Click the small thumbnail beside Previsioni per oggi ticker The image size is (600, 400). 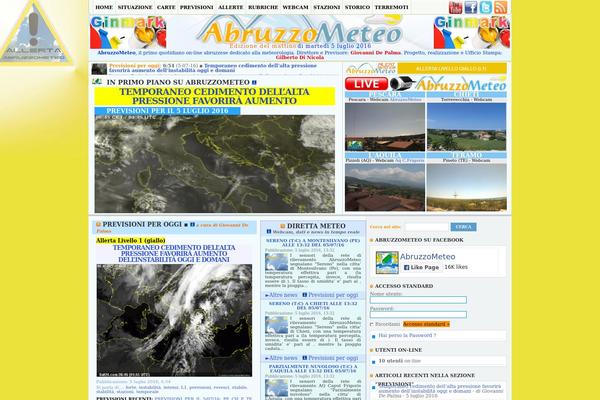tap(99, 69)
